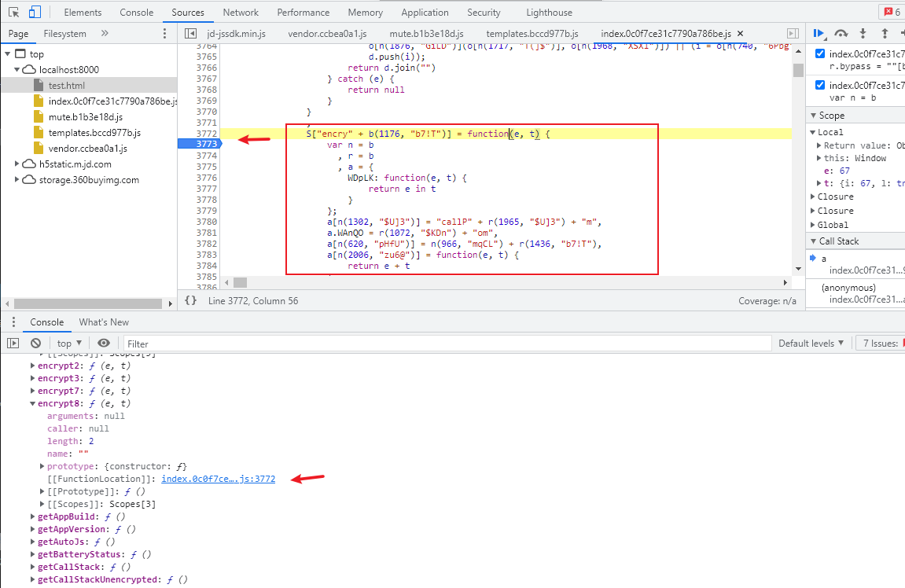905x588 pixels.
Task: Resume script execution in debugger
Action: click(819, 33)
